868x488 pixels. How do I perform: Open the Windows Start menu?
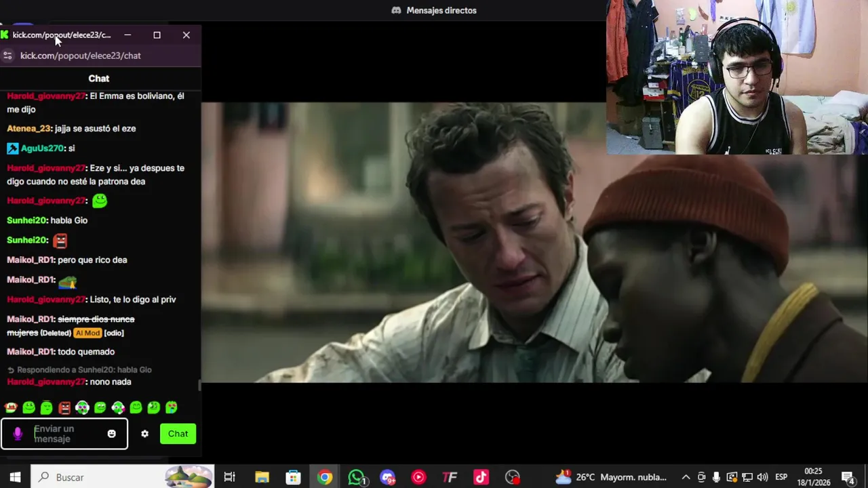coord(15,477)
